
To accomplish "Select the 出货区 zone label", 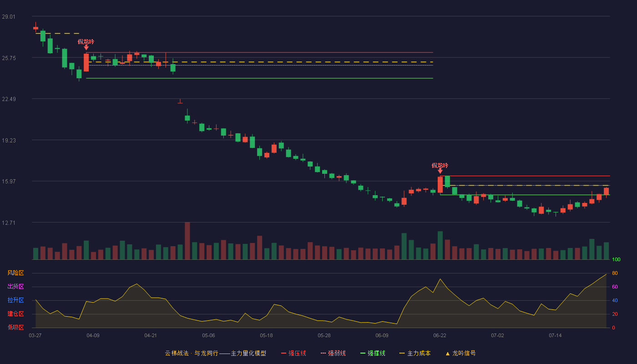I will pos(15,287).
